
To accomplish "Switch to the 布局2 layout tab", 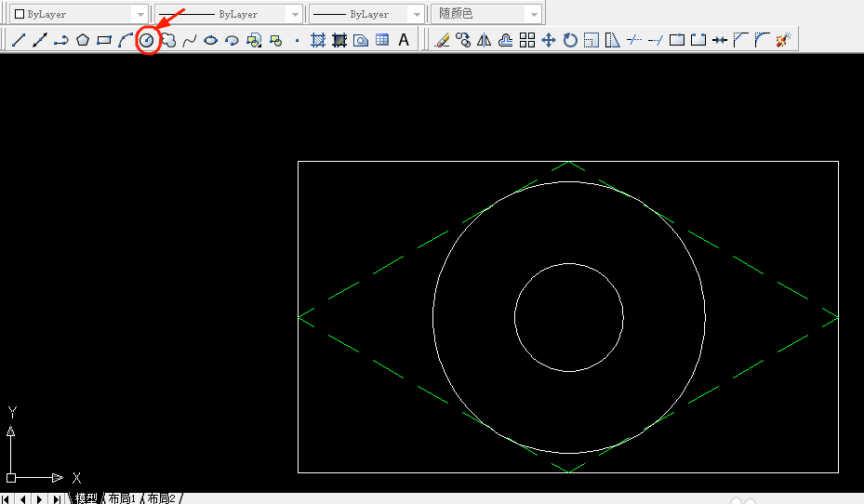I will point(161,498).
